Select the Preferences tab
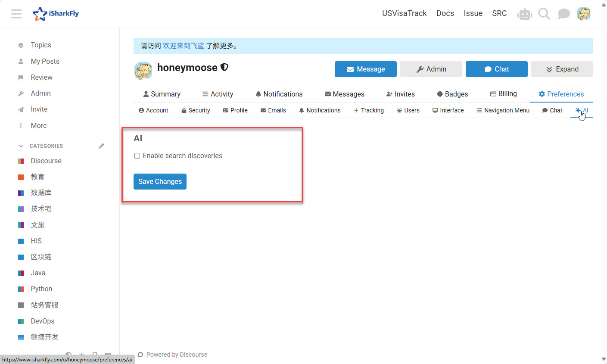Screen dimensions: 607x364 click(x=561, y=94)
